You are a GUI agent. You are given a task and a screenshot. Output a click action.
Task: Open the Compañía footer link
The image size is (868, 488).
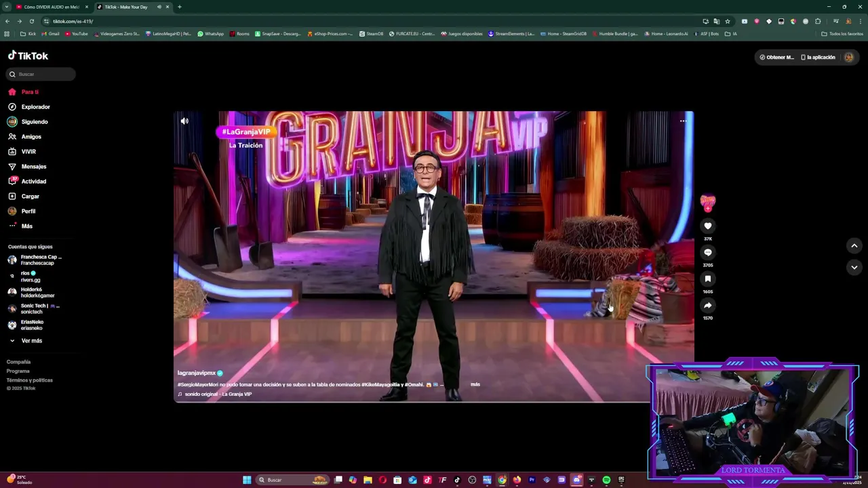(x=18, y=362)
